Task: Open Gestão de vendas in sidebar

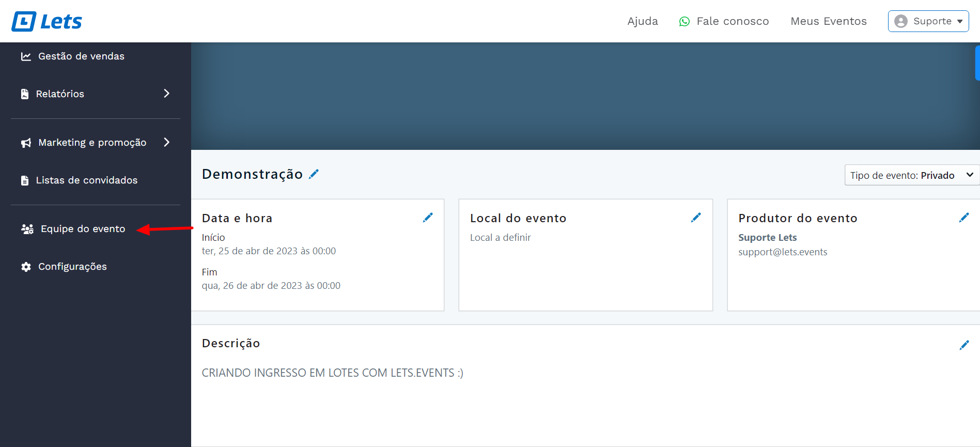Action: [x=81, y=56]
